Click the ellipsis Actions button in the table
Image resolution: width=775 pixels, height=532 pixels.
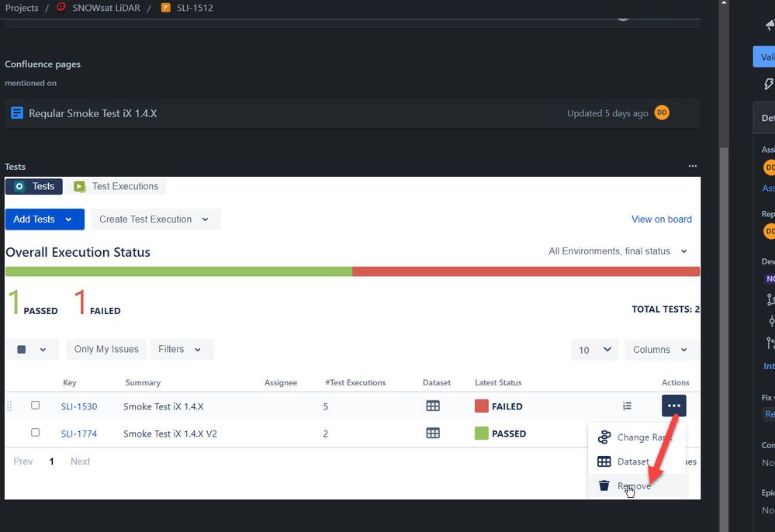point(673,405)
